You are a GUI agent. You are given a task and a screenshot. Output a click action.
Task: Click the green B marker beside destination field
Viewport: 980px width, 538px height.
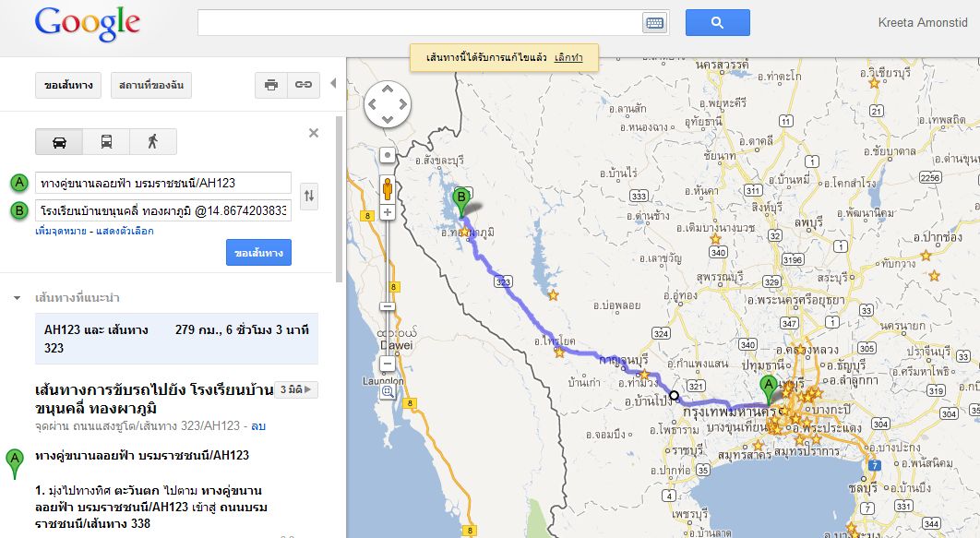tap(19, 210)
